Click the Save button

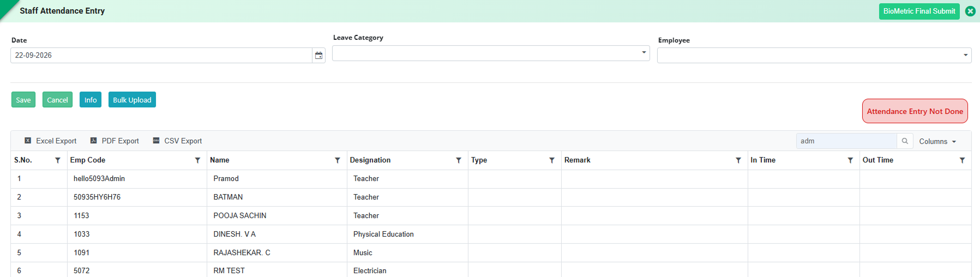point(23,100)
